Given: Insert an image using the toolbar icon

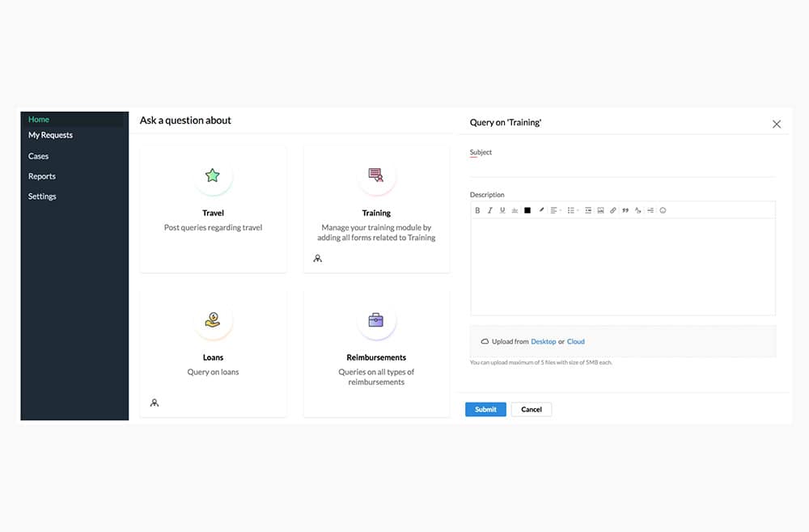Looking at the screenshot, I should (600, 210).
